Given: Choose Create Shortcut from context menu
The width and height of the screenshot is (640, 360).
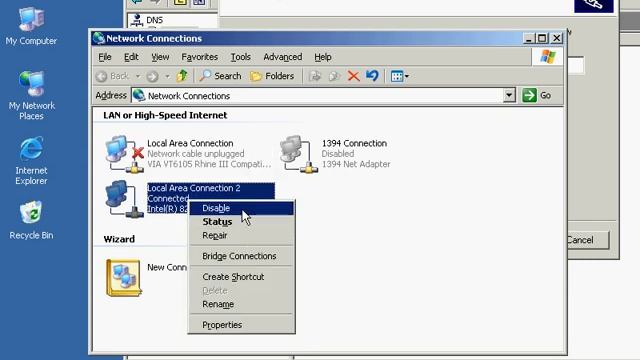Looking at the screenshot, I should (241, 277).
